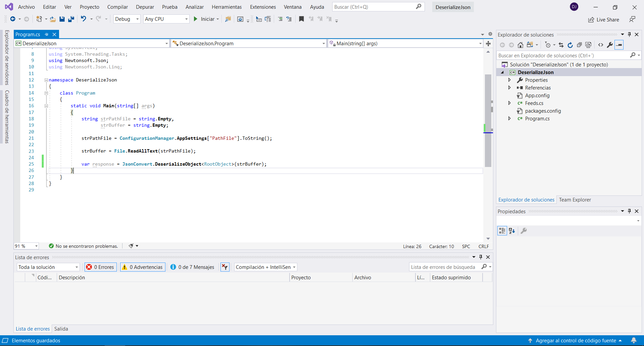
Task: Open the Any CPU platform dropdown
Action: (x=166, y=19)
